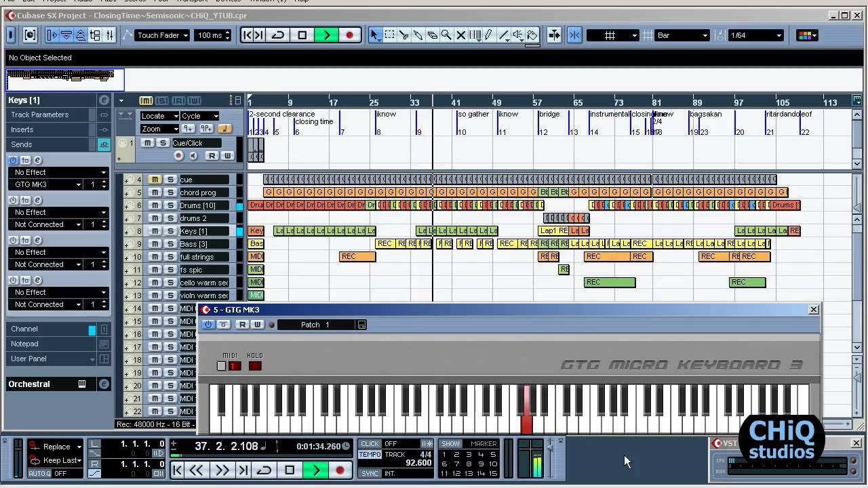Open the Channel inspector tab

[47, 329]
